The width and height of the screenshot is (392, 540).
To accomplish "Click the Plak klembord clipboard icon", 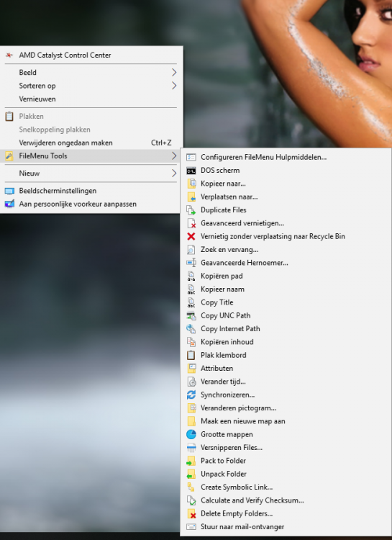I will (191, 355).
